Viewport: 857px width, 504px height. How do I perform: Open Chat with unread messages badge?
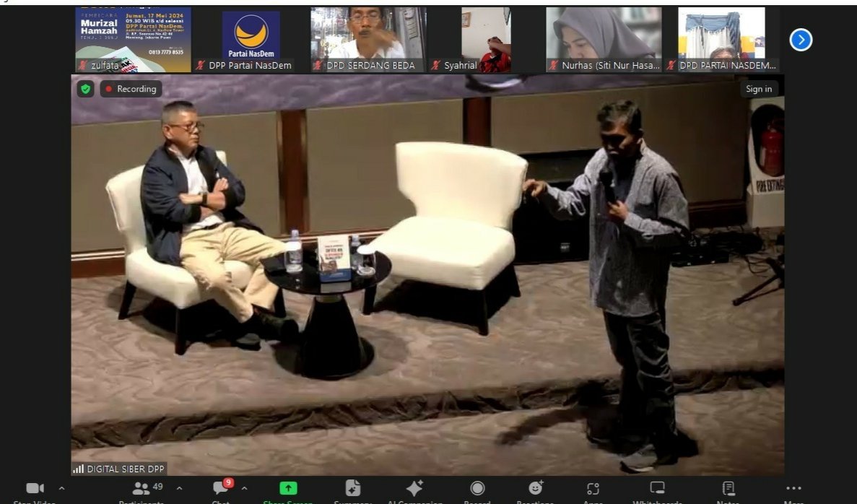pyautogui.click(x=221, y=488)
